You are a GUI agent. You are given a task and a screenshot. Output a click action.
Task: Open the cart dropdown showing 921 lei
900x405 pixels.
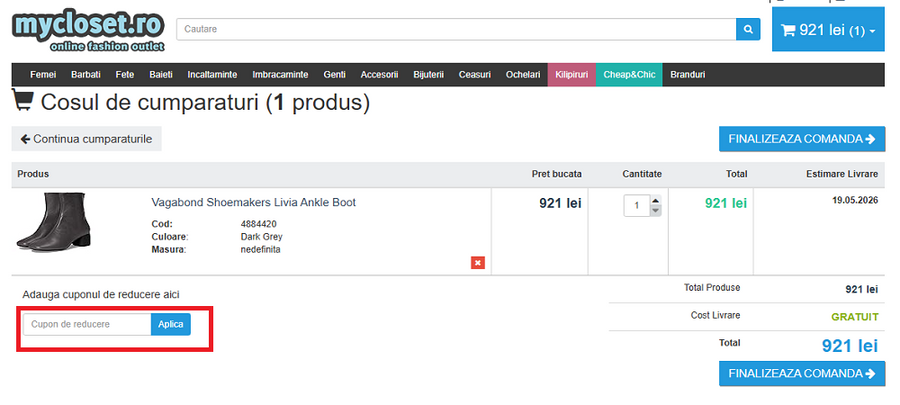pos(828,30)
